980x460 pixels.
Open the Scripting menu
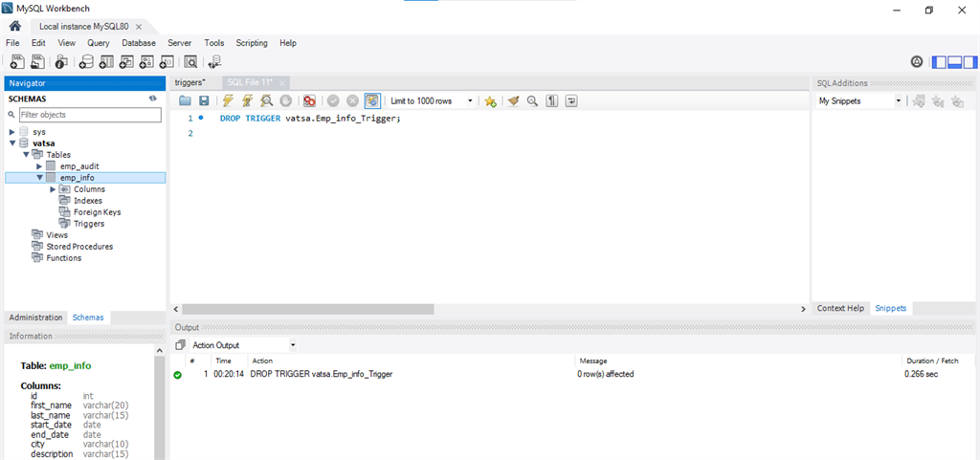coord(252,43)
